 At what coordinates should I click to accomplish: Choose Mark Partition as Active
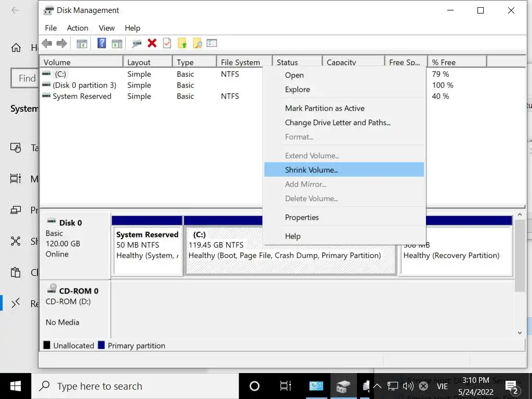pyautogui.click(x=344, y=108)
